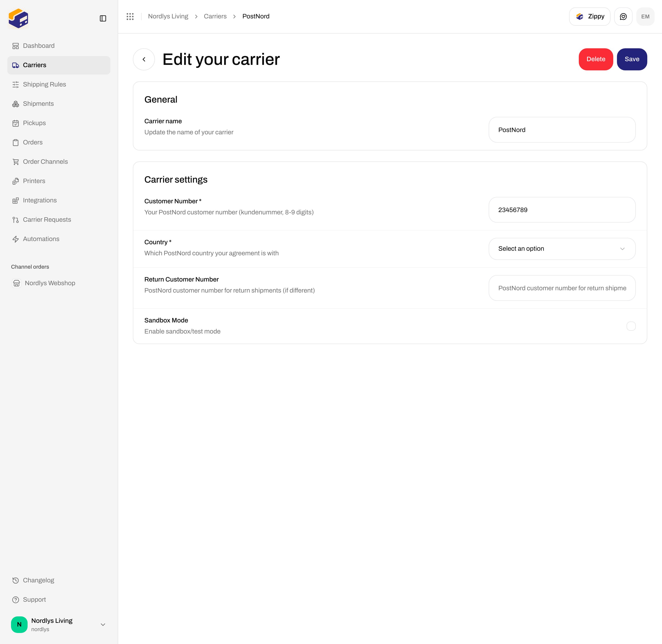Open Dashboard from the sidebar
Image resolution: width=662 pixels, height=644 pixels.
click(x=59, y=46)
